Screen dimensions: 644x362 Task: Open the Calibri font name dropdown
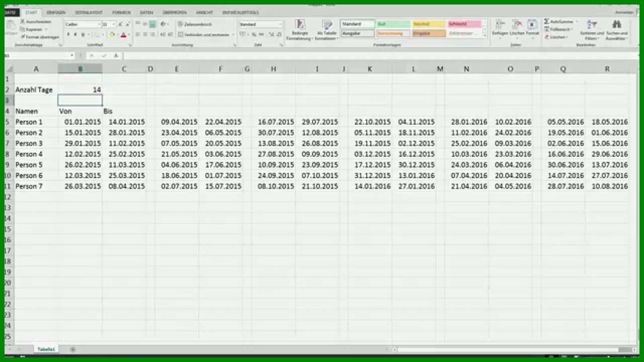(x=99, y=24)
